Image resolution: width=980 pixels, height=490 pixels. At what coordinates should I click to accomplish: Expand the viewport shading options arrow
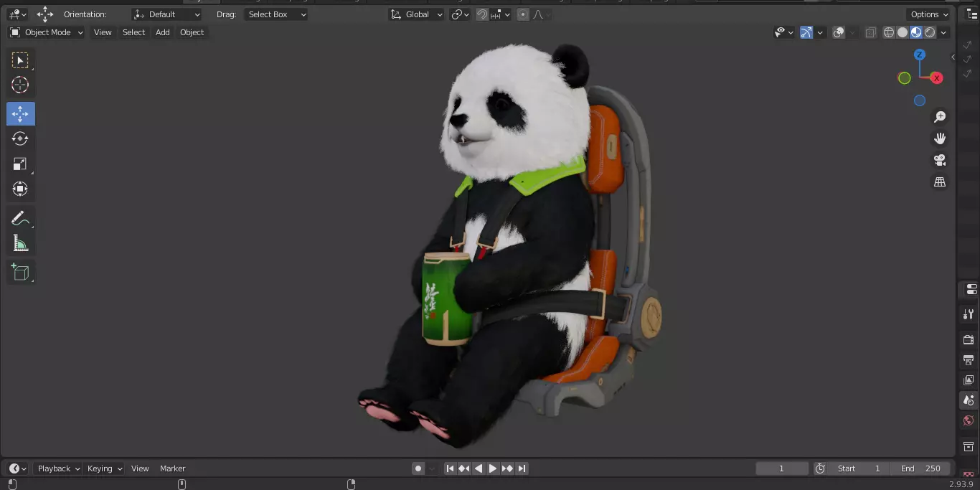(944, 32)
